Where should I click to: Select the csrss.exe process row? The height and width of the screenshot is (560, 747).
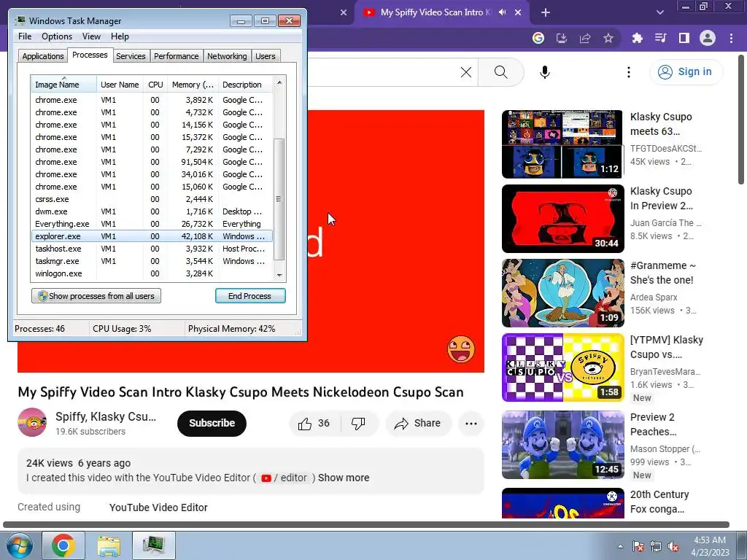tap(152, 199)
